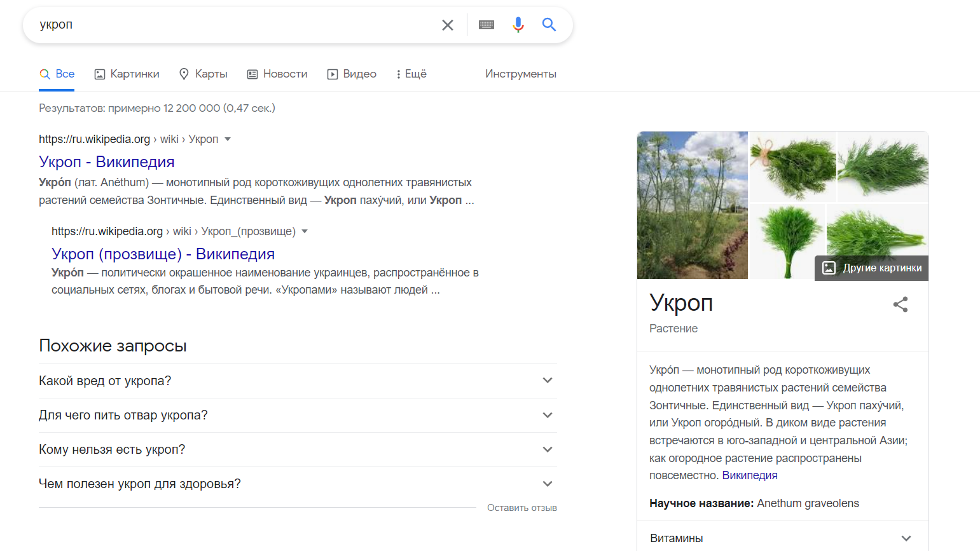
Task: Submit search with the magnifying glass icon
Action: click(549, 25)
